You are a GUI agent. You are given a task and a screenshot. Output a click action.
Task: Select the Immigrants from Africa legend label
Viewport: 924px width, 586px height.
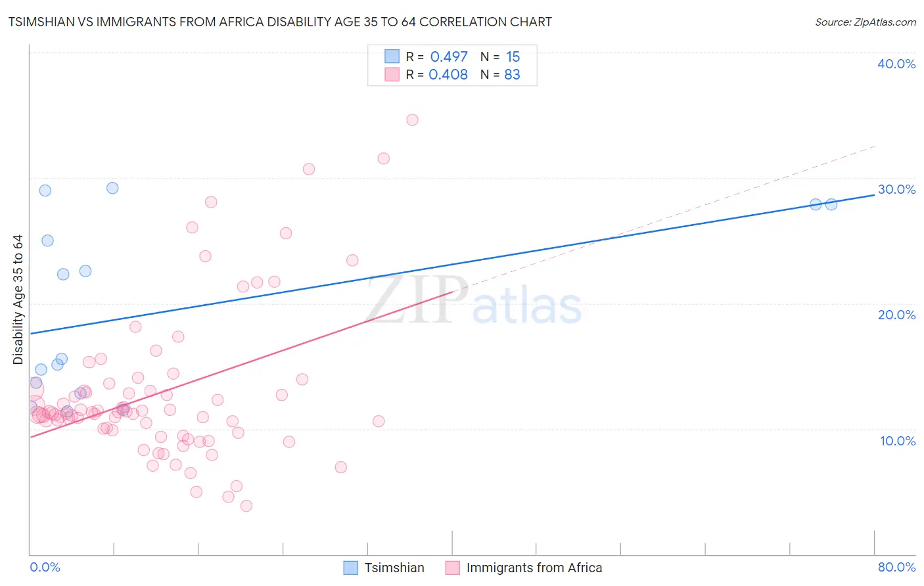tap(534, 568)
